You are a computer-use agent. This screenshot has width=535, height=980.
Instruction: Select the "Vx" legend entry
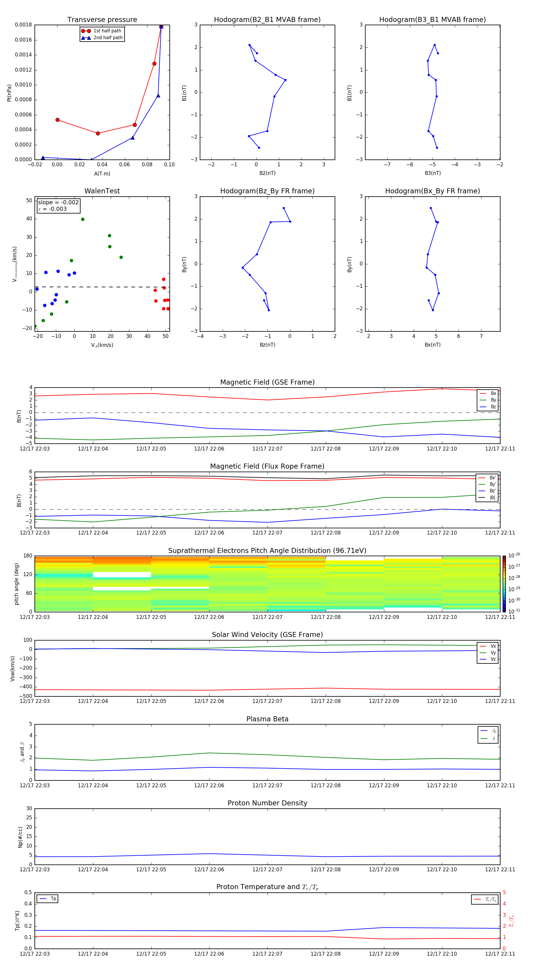pos(488,646)
